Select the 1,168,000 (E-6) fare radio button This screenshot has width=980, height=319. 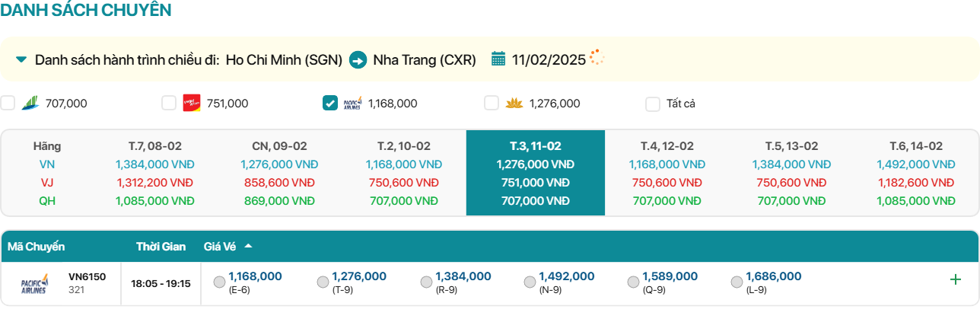(x=219, y=282)
